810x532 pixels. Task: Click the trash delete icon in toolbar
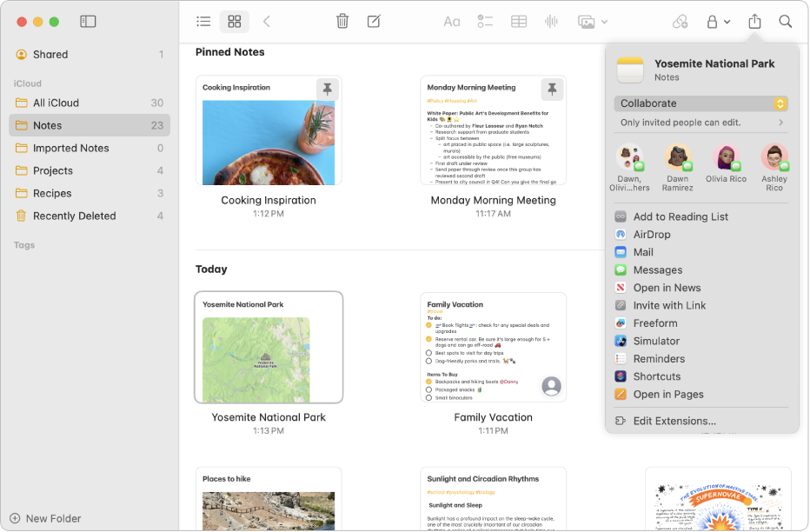coord(342,22)
